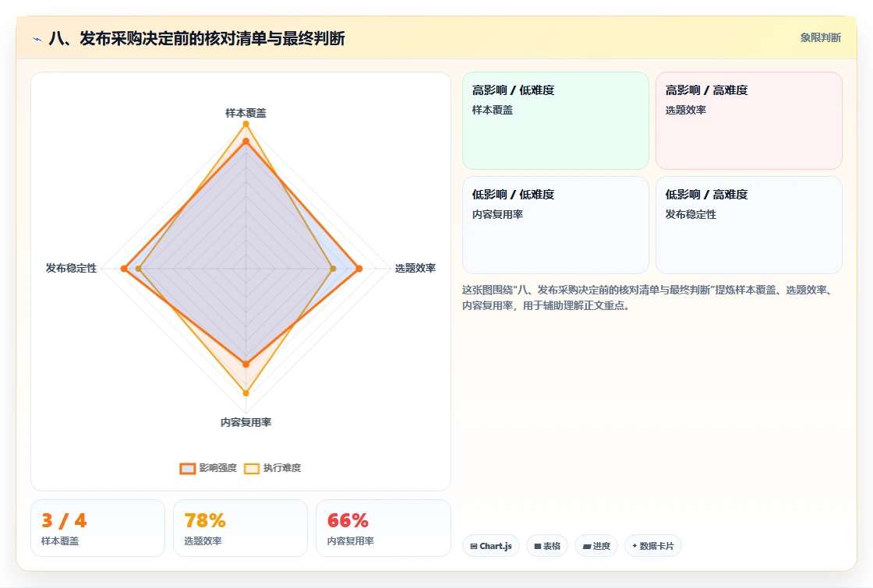Viewport: 873px width, 588px height.
Task: Select the 66% 内容复用率 stat card
Action: click(x=383, y=528)
